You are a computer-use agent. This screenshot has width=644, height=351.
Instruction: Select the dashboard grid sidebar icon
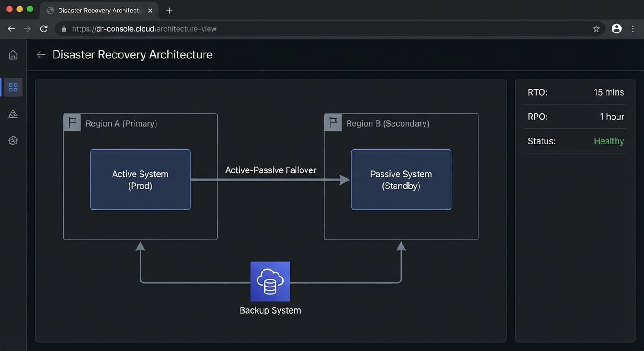click(x=13, y=87)
